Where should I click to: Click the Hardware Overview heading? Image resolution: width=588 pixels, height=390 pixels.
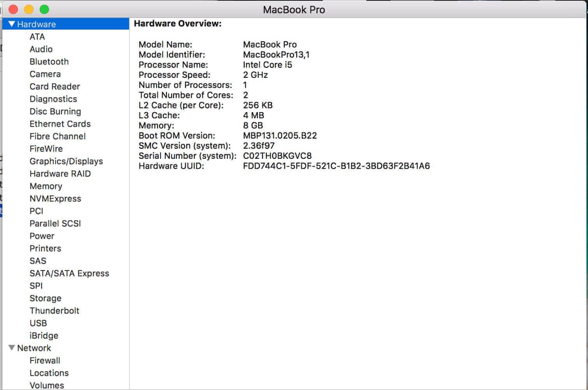pyautogui.click(x=178, y=23)
